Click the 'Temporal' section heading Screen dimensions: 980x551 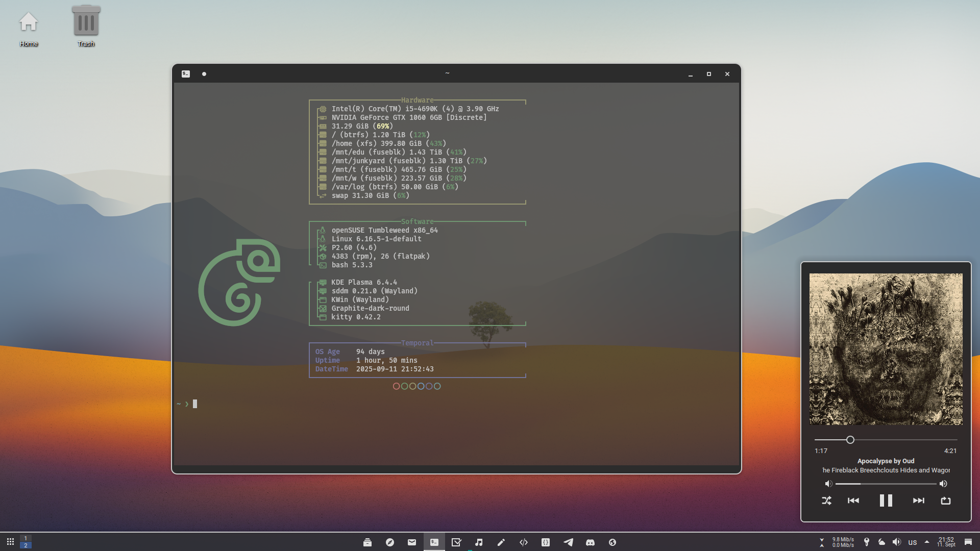(418, 343)
